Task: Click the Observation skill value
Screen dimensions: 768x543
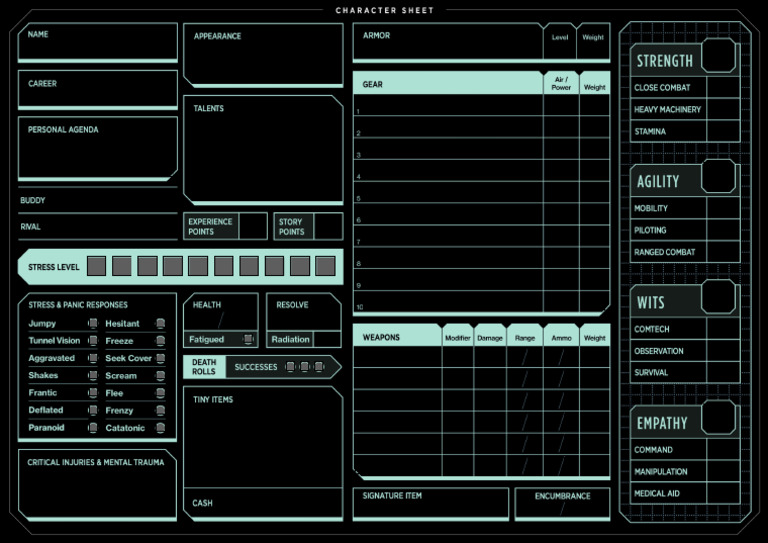Action: coord(723,351)
